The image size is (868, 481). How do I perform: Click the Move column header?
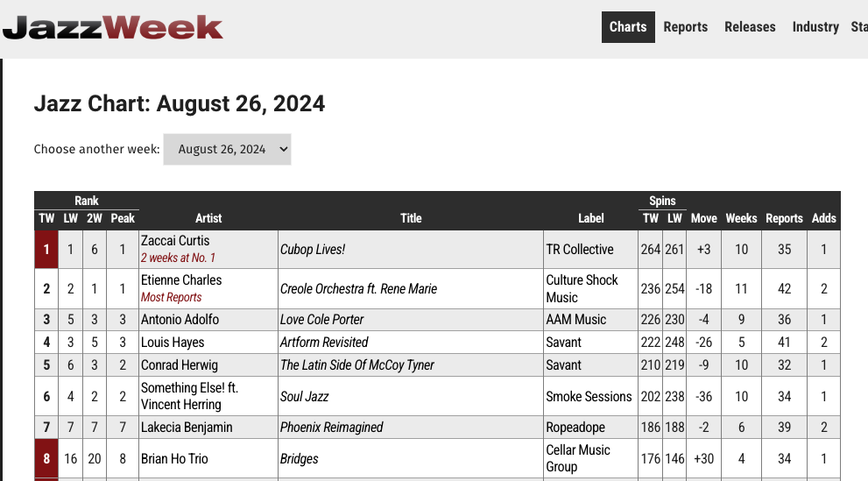point(703,218)
